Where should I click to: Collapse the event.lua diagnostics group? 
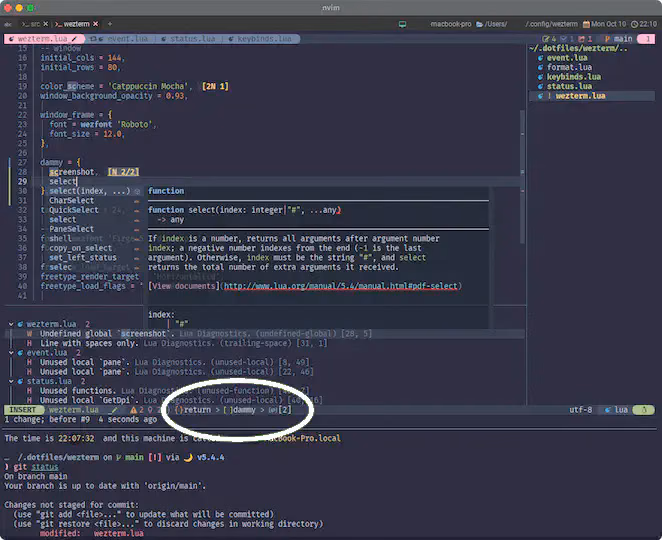11,353
